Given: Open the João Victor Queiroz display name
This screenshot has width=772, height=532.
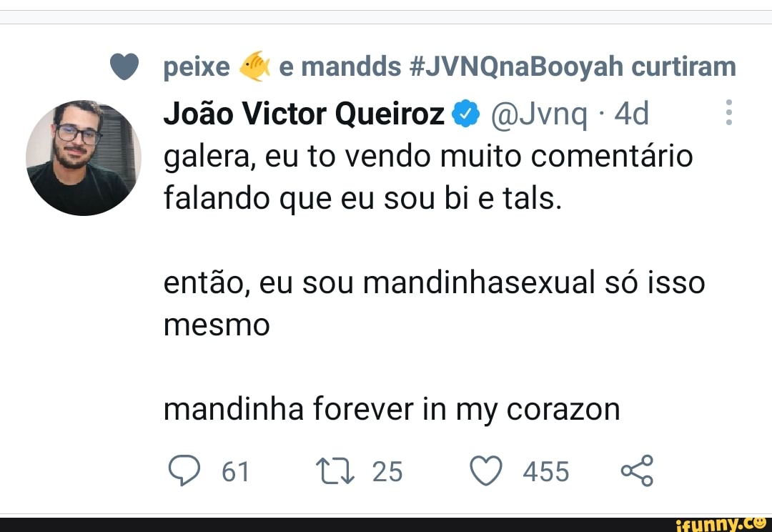Looking at the screenshot, I should [x=305, y=114].
